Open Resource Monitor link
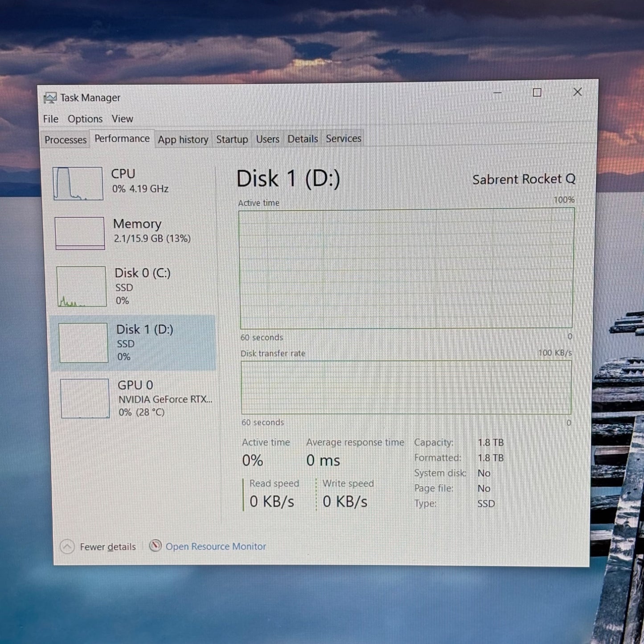 [216, 546]
